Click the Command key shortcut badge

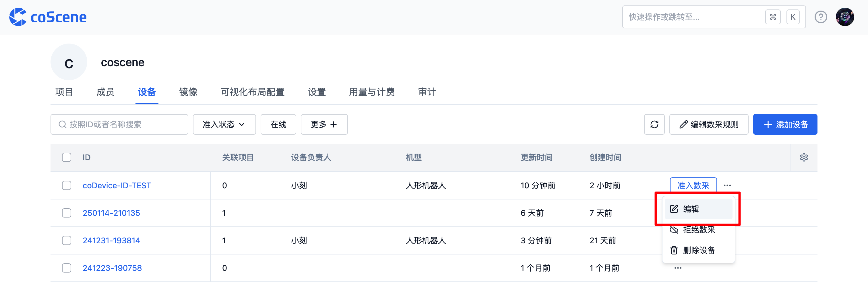773,17
